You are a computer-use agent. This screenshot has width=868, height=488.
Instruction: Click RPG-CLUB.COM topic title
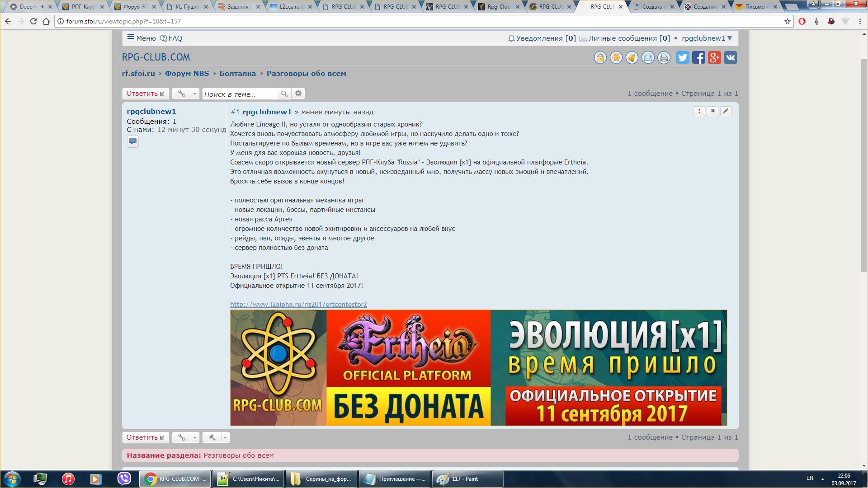[x=156, y=57]
